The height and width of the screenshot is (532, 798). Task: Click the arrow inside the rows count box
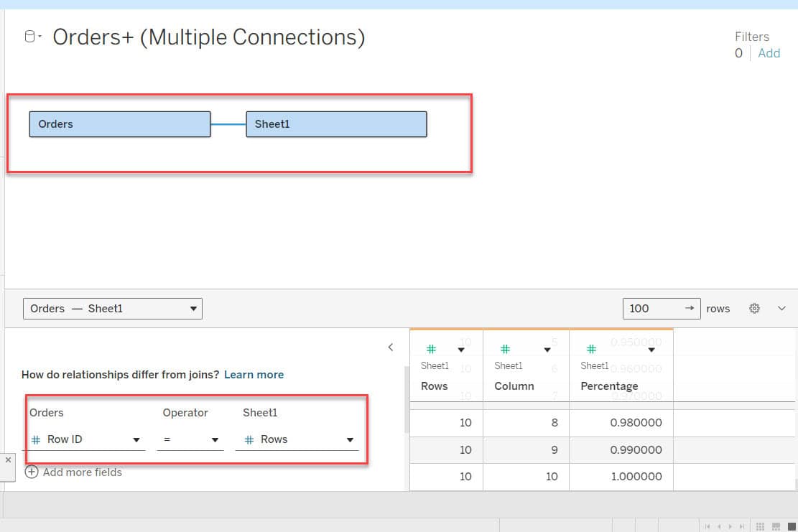click(x=690, y=308)
